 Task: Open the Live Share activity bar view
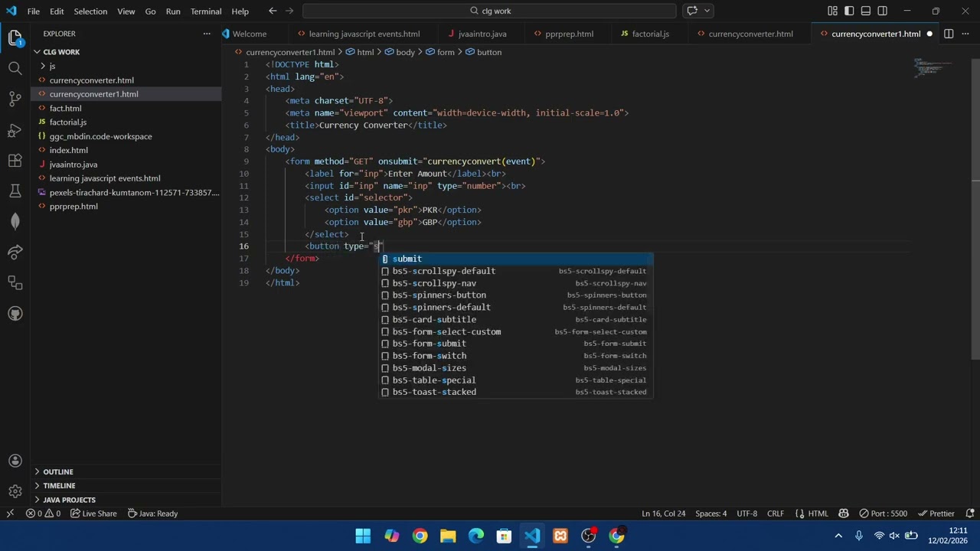(15, 252)
